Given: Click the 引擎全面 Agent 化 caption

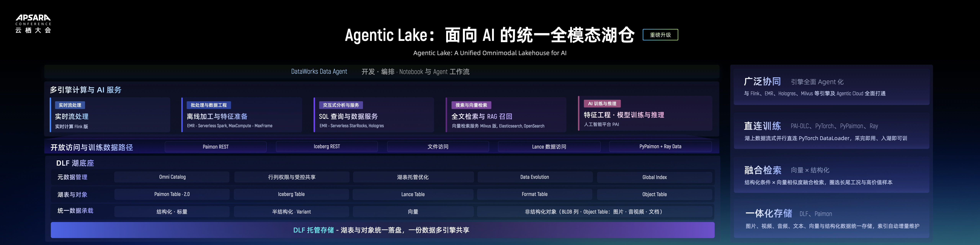Looking at the screenshot, I should [817, 82].
